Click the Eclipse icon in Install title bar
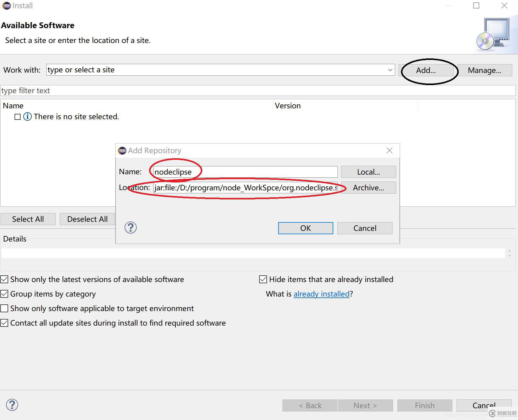518x420 pixels. tap(7, 6)
